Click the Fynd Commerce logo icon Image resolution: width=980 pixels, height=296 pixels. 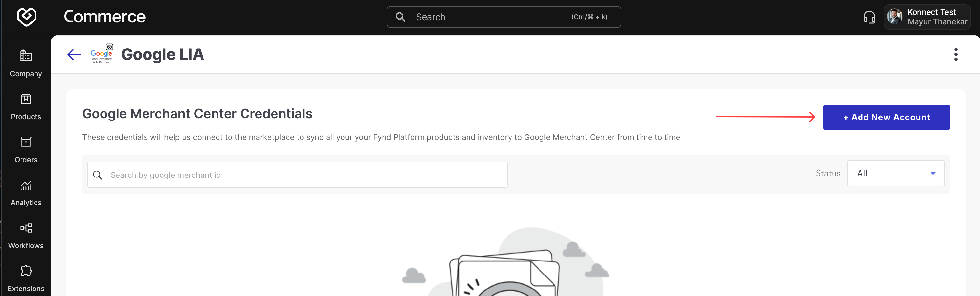tap(27, 17)
